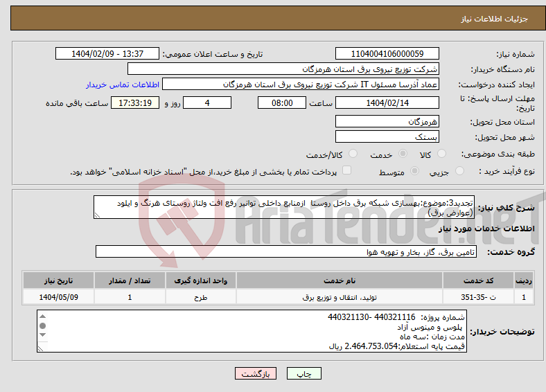This screenshot has height=392, width=546.
Task: Click the طبقه بندی موضوعی label
Action: click(498, 154)
